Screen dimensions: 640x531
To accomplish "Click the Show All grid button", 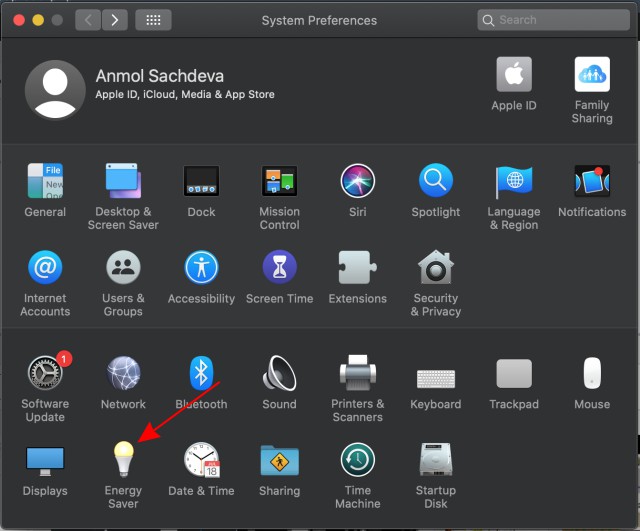I will click(x=153, y=20).
